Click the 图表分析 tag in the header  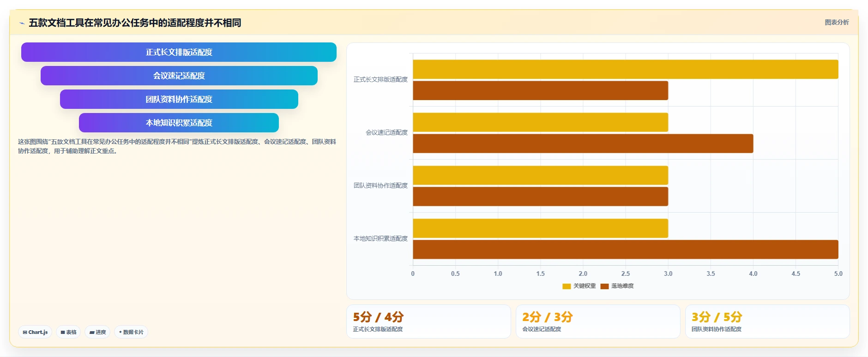click(x=837, y=22)
